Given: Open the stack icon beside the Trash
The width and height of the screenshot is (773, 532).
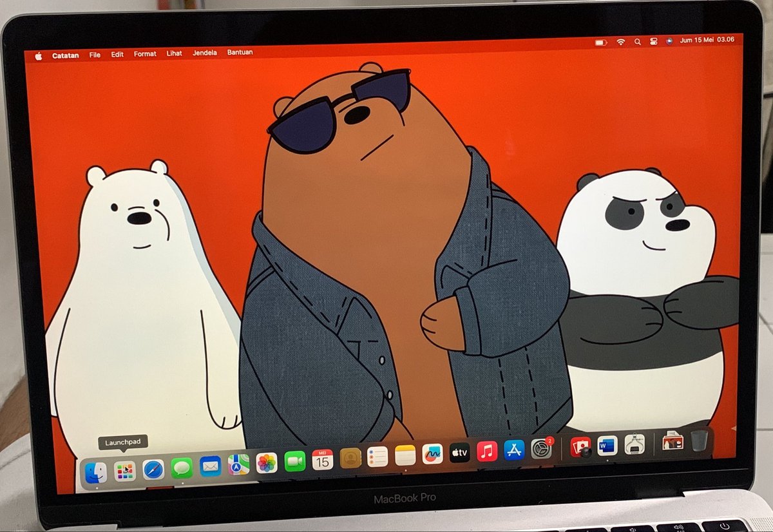Looking at the screenshot, I should click(x=673, y=442).
